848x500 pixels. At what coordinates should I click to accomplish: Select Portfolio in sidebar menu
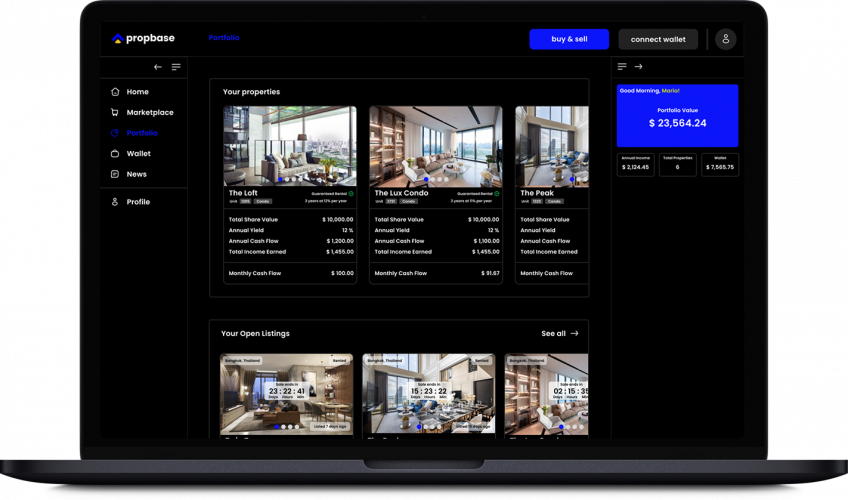142,133
